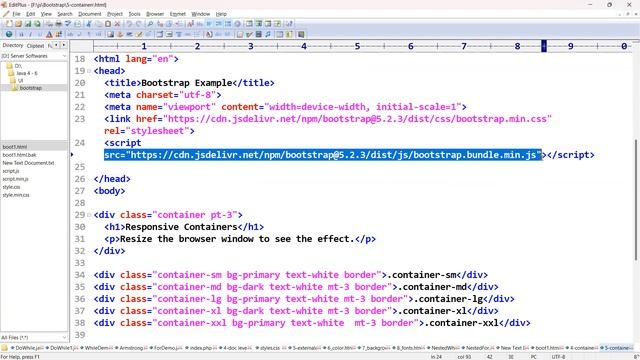Click the green checkmark HTML toolbar icon
The image size is (640, 360).
(x=249, y=35)
